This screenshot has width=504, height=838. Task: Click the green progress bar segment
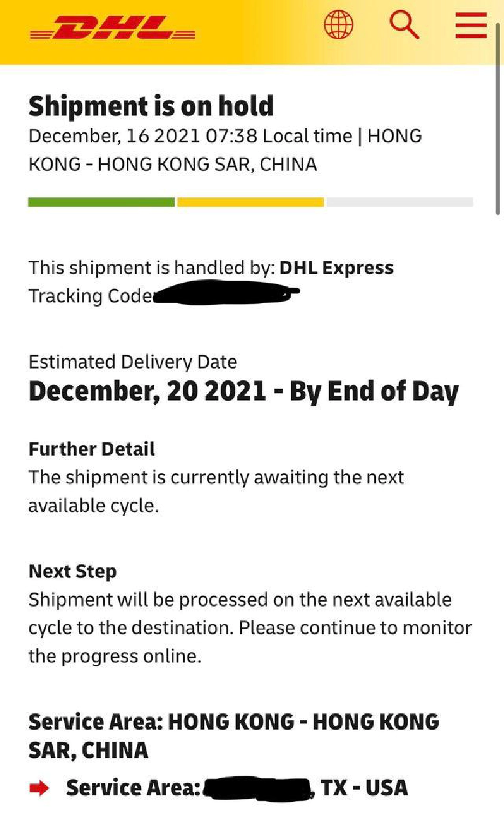(x=101, y=202)
